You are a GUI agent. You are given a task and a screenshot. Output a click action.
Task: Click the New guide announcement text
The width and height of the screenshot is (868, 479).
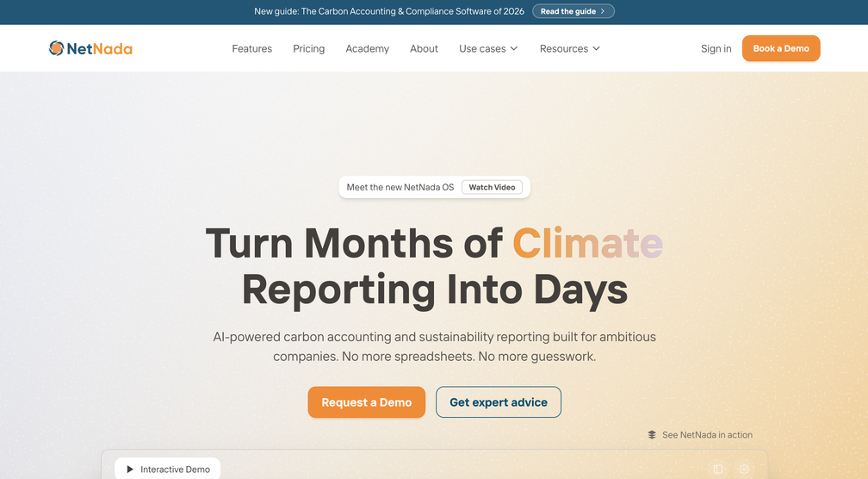coord(389,11)
